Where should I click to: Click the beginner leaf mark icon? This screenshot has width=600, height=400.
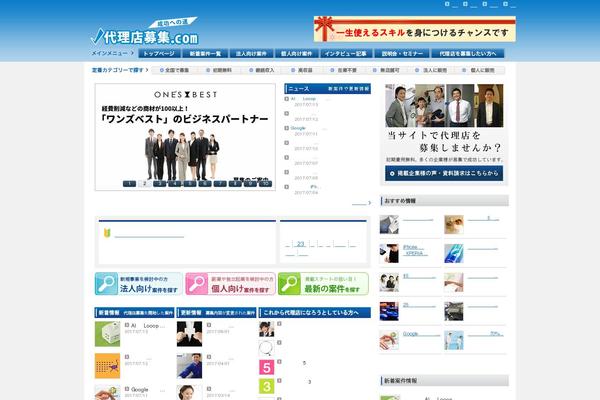click(107, 233)
